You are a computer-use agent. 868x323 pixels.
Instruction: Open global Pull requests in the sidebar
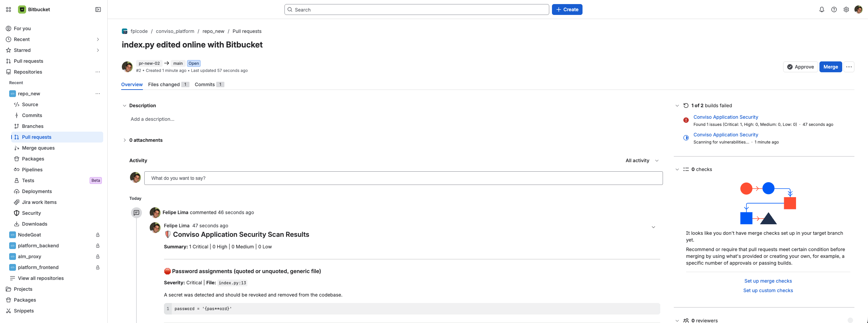coord(54,61)
